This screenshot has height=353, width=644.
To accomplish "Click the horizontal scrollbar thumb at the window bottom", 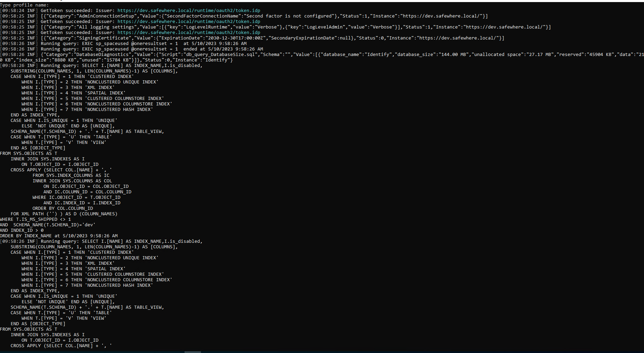I will [193, 352].
